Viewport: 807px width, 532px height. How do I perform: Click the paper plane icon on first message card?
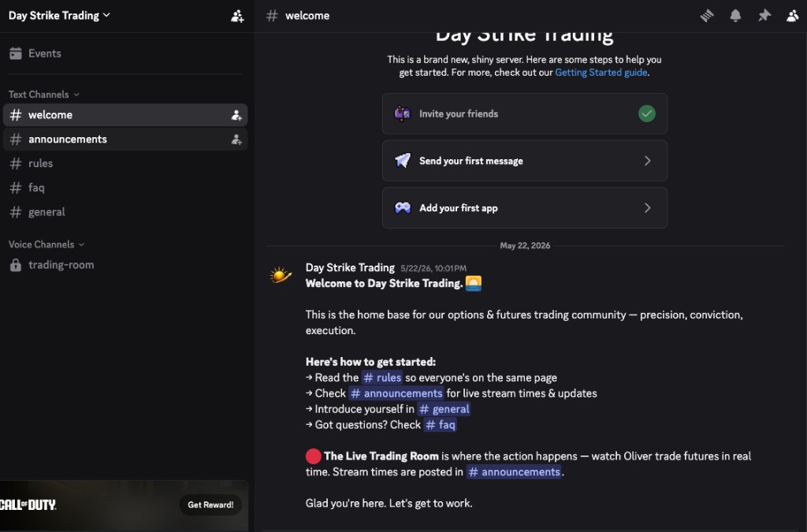coord(403,161)
